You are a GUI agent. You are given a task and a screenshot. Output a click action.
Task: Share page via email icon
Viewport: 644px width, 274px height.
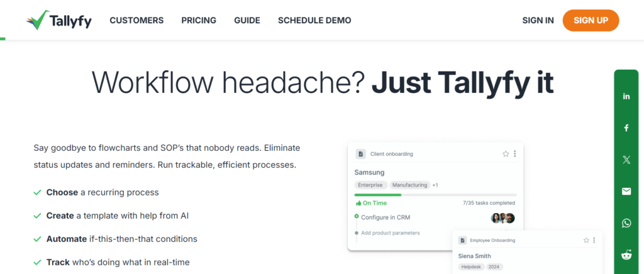pyautogui.click(x=626, y=192)
